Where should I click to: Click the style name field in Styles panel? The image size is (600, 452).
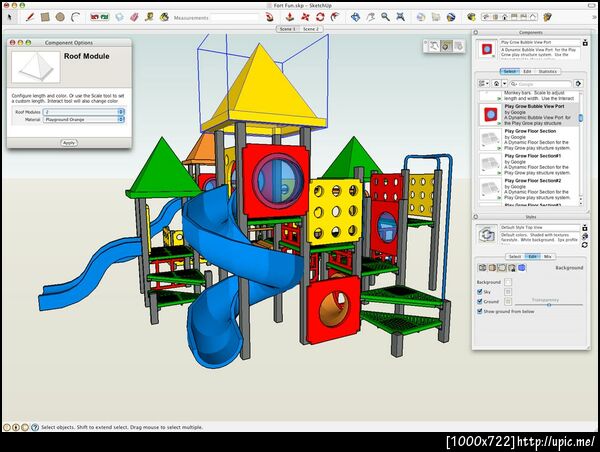coord(540,227)
